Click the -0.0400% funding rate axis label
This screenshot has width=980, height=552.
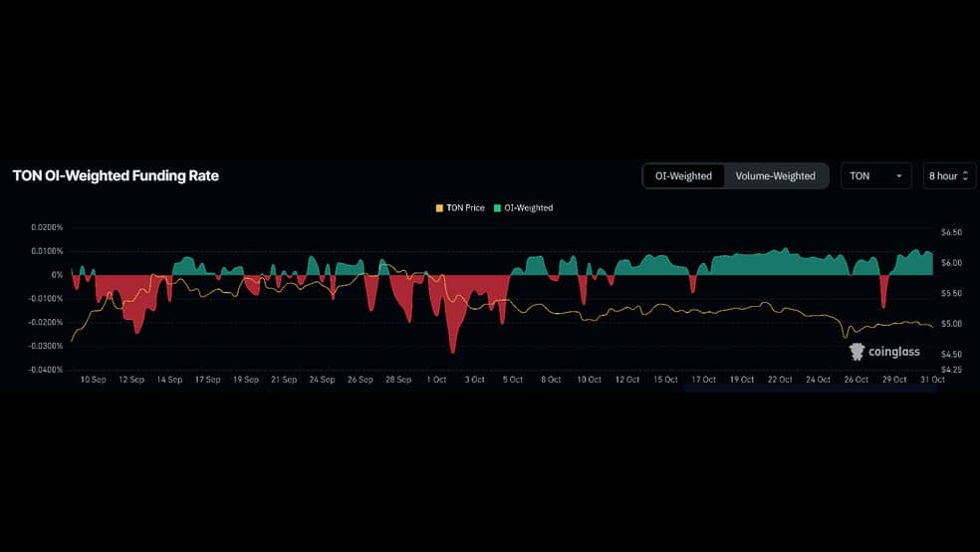click(46, 370)
